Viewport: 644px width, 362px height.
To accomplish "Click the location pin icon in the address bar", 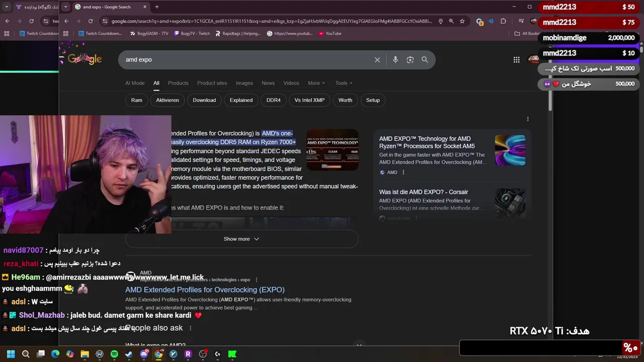I will point(441,21).
